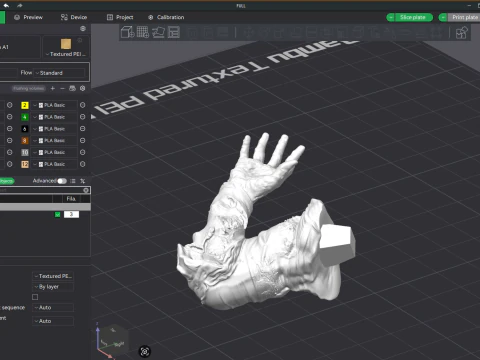
Task: Open PLA Basic dropdown for filament 6
Action: click(x=54, y=129)
